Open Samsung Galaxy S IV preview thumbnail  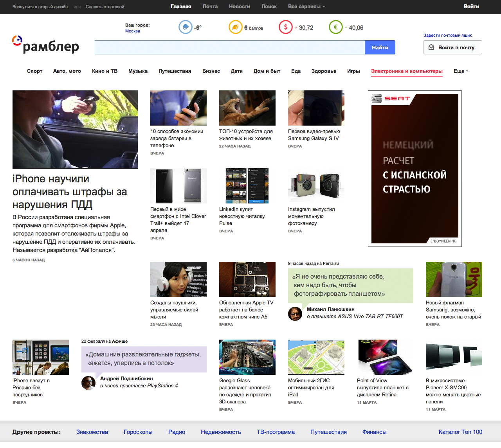[316, 108]
